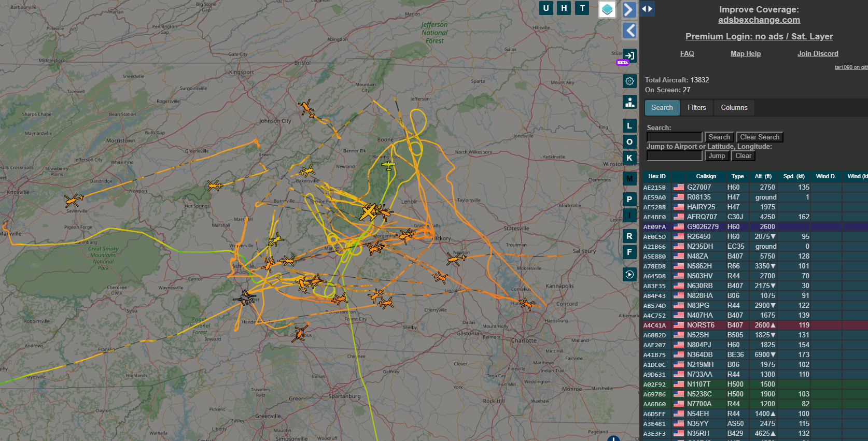Sort table by Callsign column
The image size is (868, 441).
pos(706,176)
